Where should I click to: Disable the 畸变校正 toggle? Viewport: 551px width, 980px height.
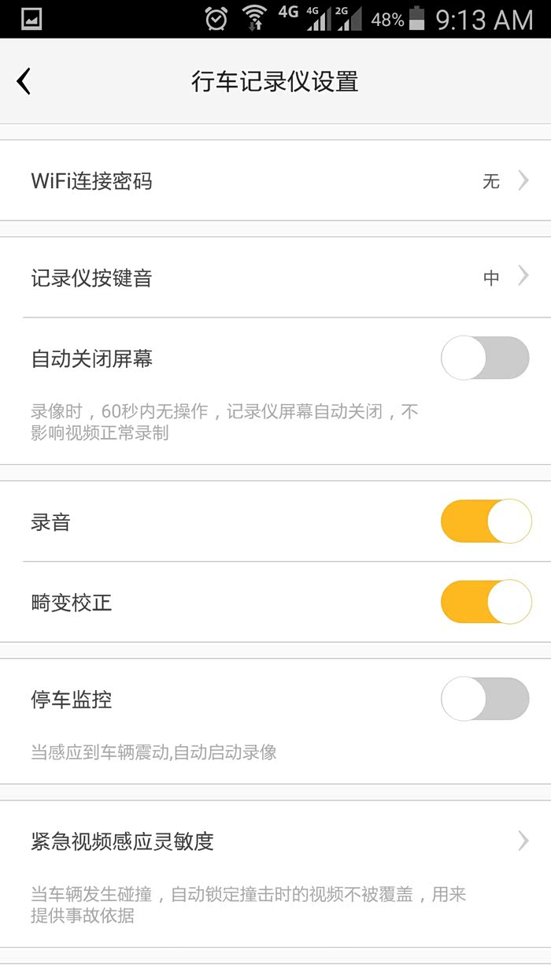click(x=485, y=603)
